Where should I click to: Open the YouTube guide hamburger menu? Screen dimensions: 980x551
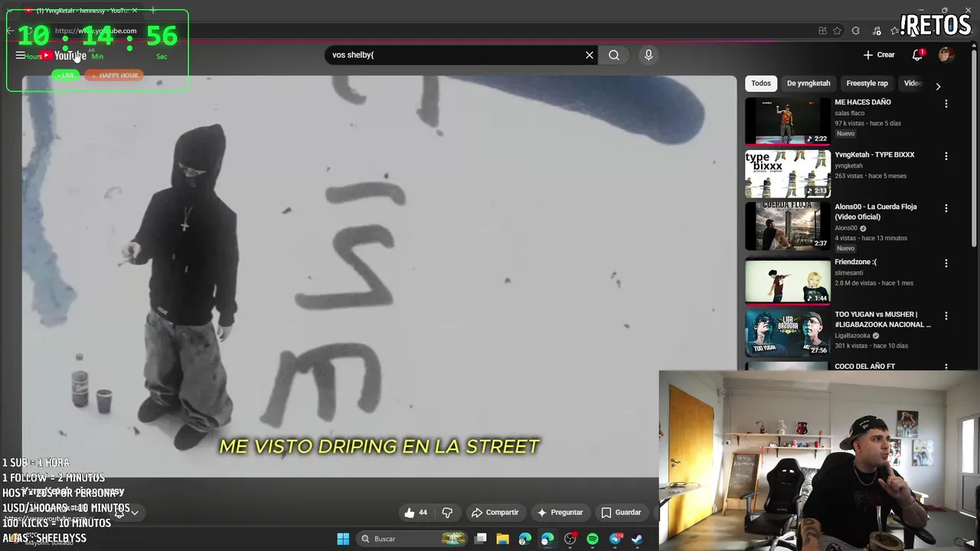click(x=20, y=55)
